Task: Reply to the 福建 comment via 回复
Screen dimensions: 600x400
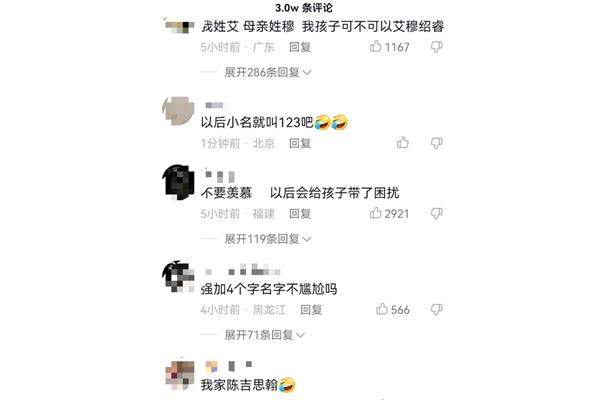Action: pyautogui.click(x=300, y=214)
